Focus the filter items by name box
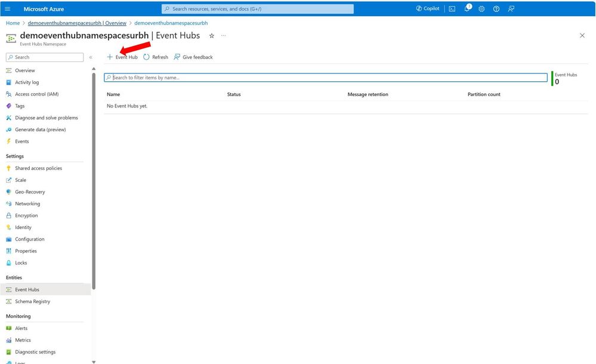This screenshot has width=596, height=364. coord(326,78)
